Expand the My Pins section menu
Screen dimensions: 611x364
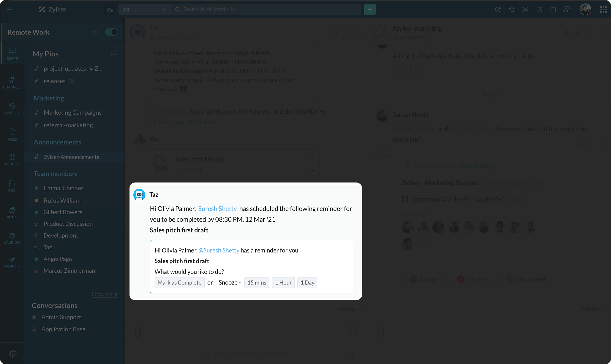tap(113, 54)
